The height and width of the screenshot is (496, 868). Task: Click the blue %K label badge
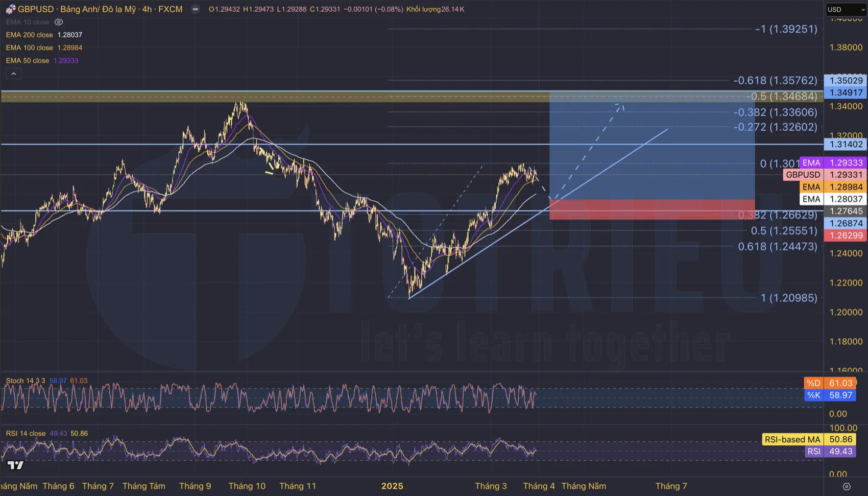pos(814,395)
